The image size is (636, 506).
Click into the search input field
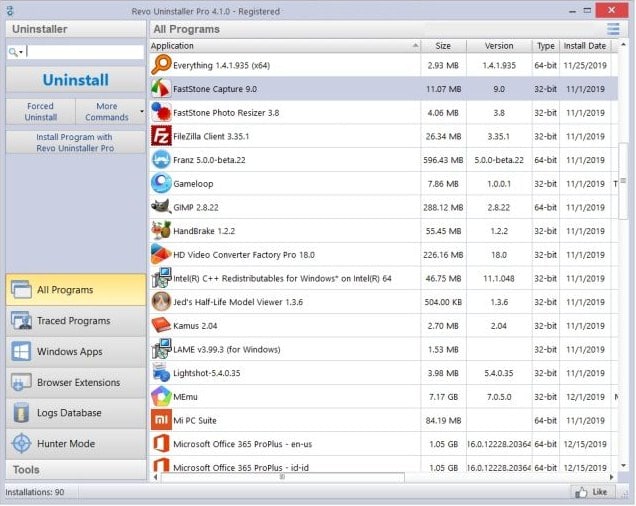point(84,52)
